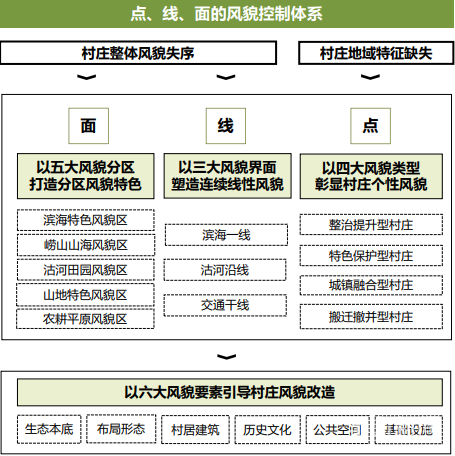Click heading 以五大风貌分区打造分区风貌特色

pos(86,176)
